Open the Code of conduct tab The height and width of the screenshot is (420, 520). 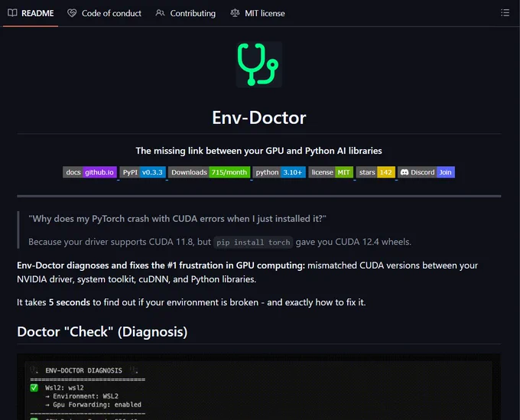point(104,13)
